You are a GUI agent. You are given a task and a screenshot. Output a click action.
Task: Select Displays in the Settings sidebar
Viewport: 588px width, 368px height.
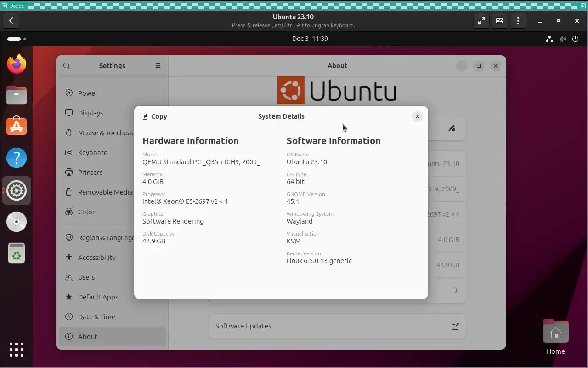(113, 113)
